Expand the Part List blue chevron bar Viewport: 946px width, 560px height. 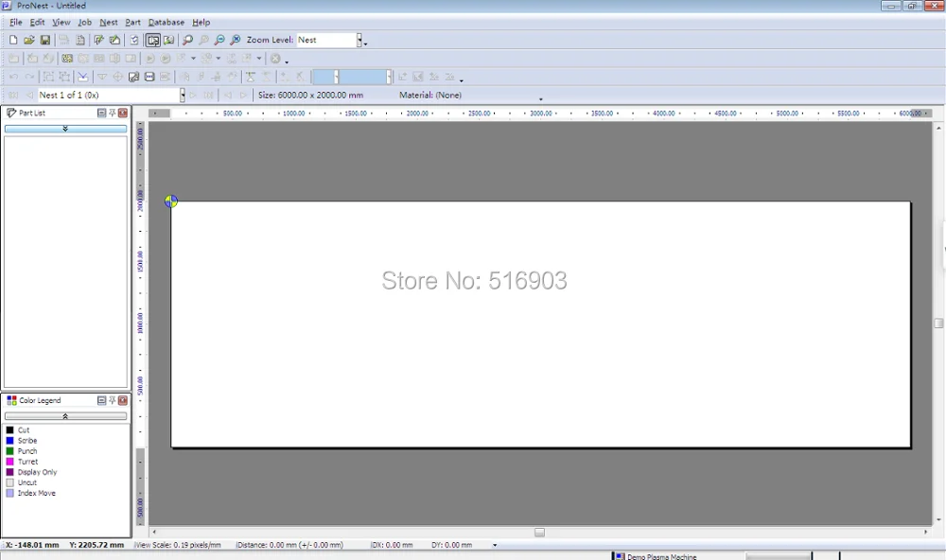(66, 129)
